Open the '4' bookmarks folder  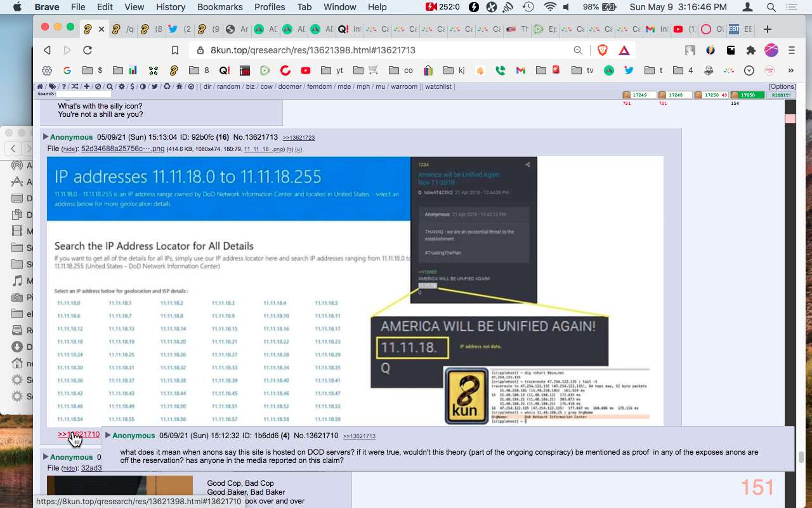683,70
